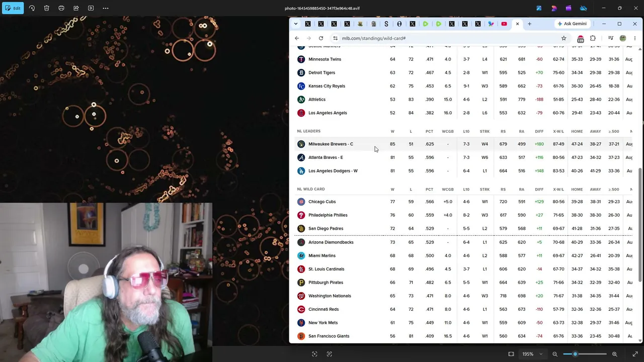Open the Kansas City Royals team link
Image resolution: width=644 pixels, height=362 pixels.
(327, 86)
